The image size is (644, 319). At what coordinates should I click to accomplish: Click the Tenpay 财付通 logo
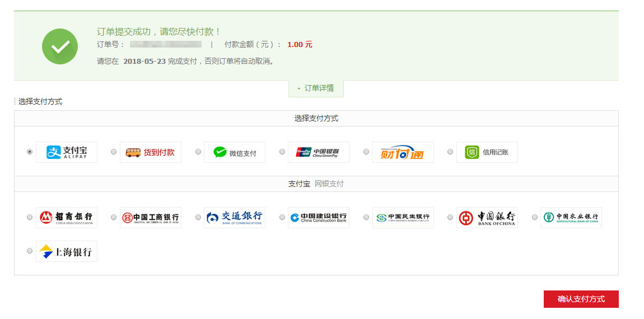pyautogui.click(x=403, y=152)
